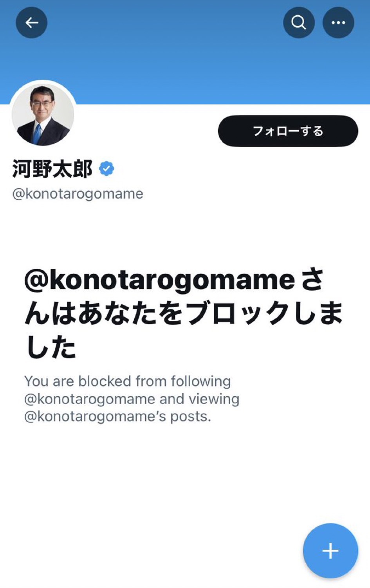Tap empty white area below message
370x588 pixels.
tap(157, 489)
